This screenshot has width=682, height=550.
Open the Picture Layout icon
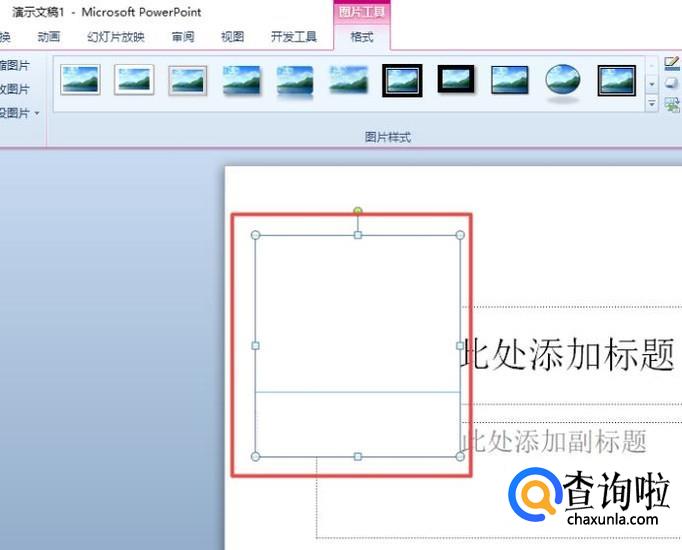point(671,103)
